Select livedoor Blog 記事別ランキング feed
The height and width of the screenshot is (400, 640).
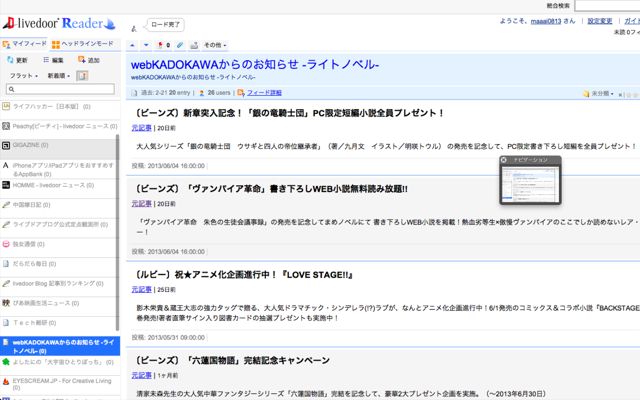(x=58, y=287)
